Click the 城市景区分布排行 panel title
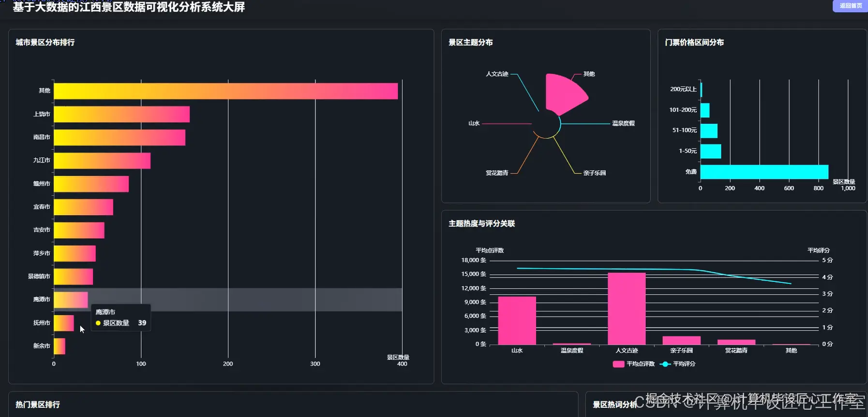 click(x=45, y=43)
